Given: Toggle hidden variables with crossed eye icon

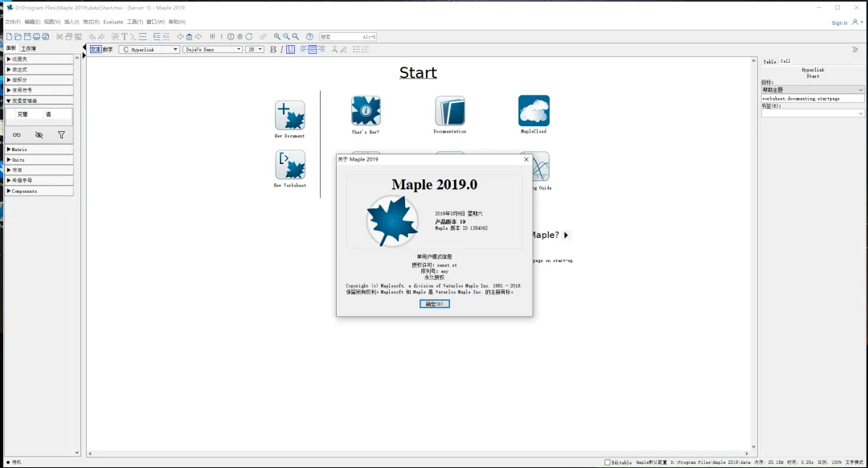Looking at the screenshot, I should [39, 134].
